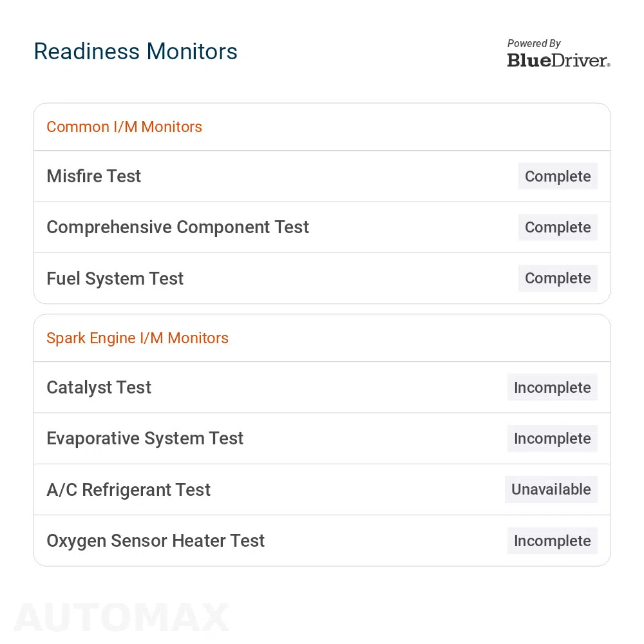Click the Oxygen Sensor Heater Incomplete badge
The height and width of the screenshot is (644, 644).
(x=553, y=540)
